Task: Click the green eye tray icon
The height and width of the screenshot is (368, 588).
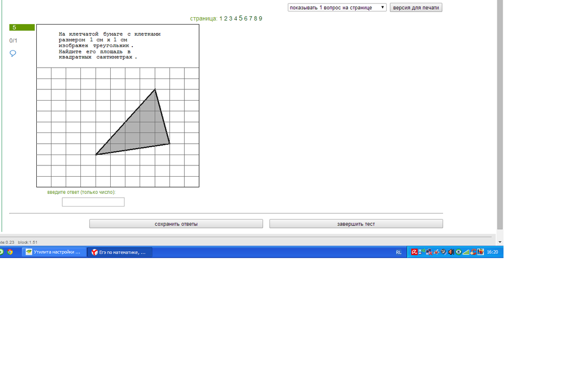Action: coord(458,252)
